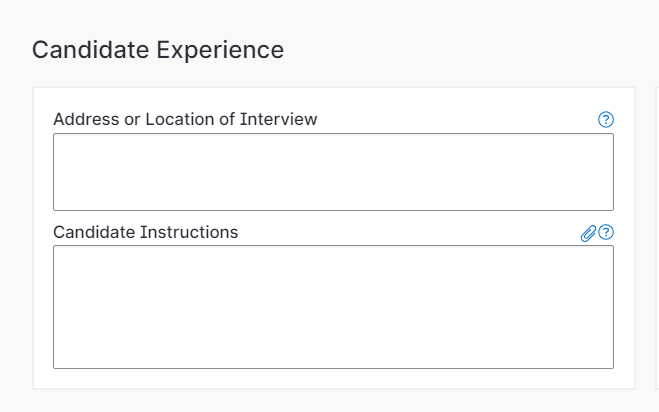Screen dimensions: 659x412
Task: Click the field label left of the paperclip
Action: (x=146, y=232)
